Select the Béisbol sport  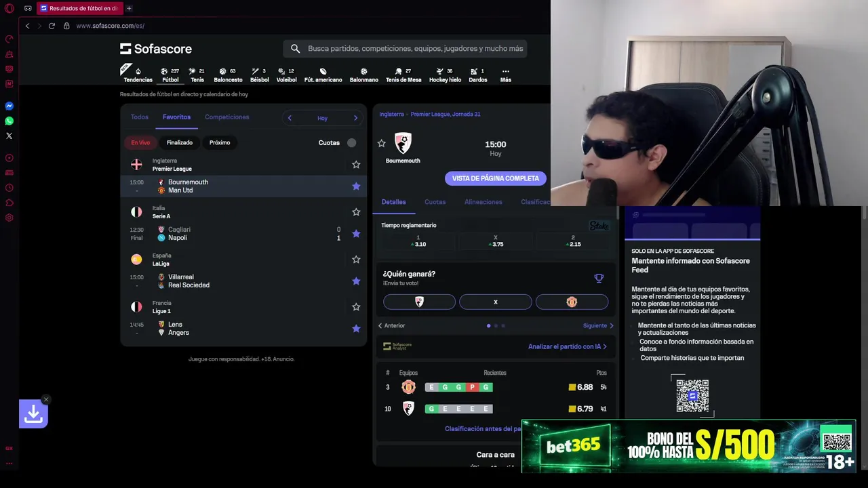tap(260, 75)
